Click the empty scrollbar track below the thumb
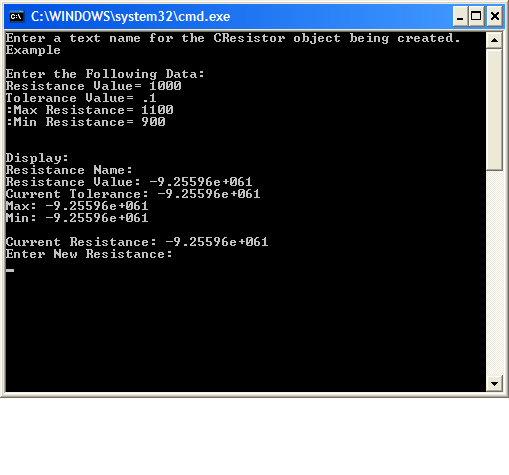This screenshot has width=509, height=475. pos(494,273)
